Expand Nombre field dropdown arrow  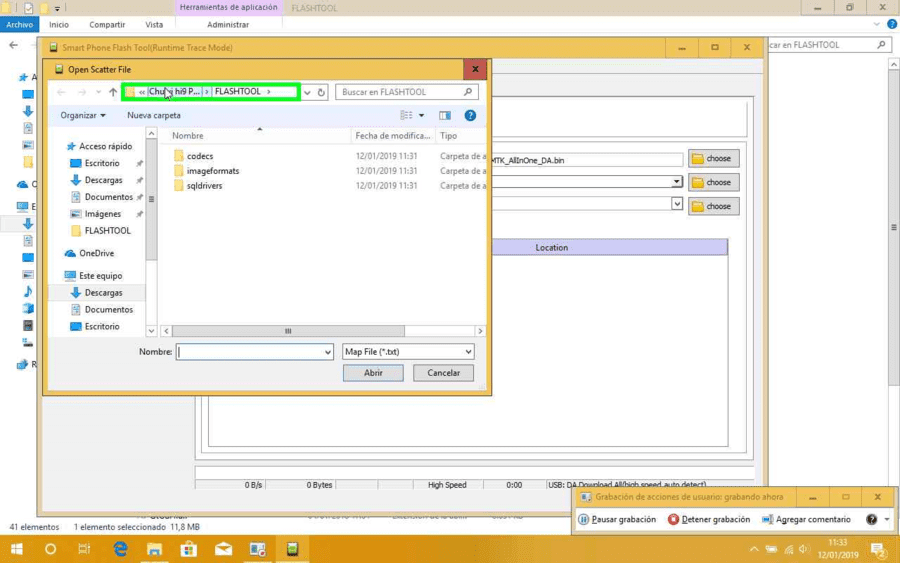click(328, 352)
